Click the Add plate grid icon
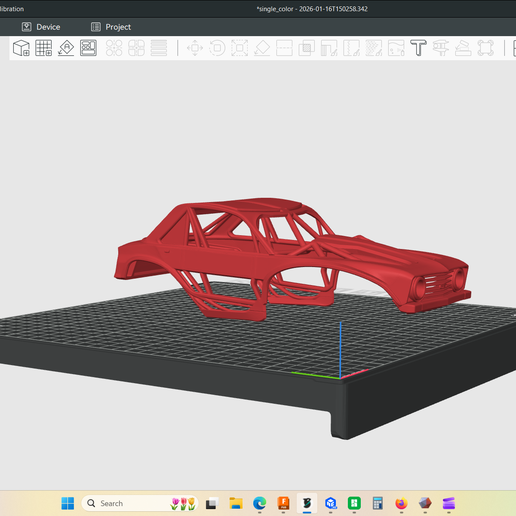This screenshot has height=516, width=516. [x=44, y=48]
